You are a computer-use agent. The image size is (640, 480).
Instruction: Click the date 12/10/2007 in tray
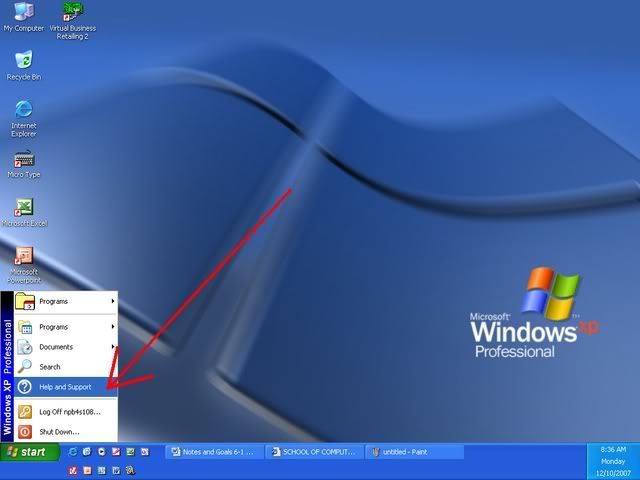click(x=613, y=473)
